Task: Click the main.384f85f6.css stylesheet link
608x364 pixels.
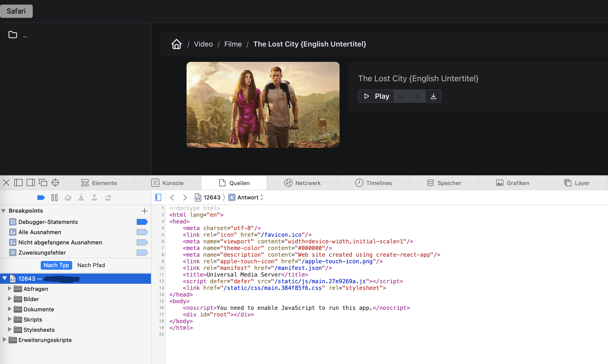Action: (273, 288)
